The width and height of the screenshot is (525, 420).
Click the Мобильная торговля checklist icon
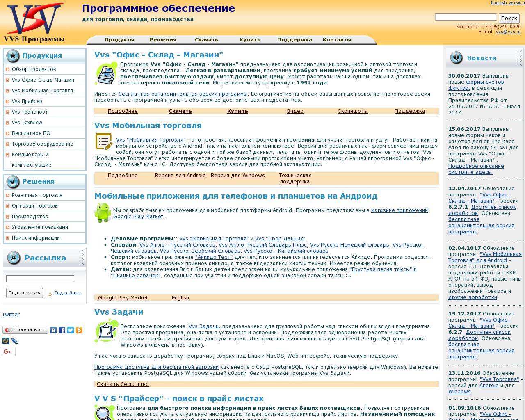[104, 142]
